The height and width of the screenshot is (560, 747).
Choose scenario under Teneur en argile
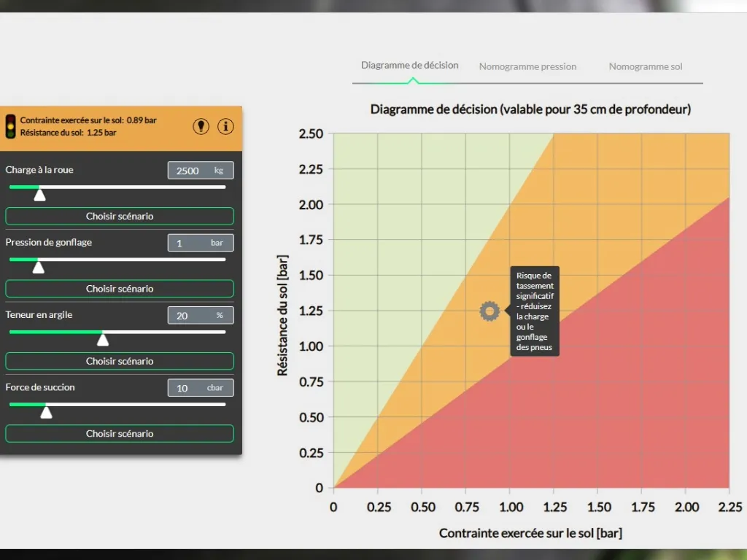(x=120, y=361)
